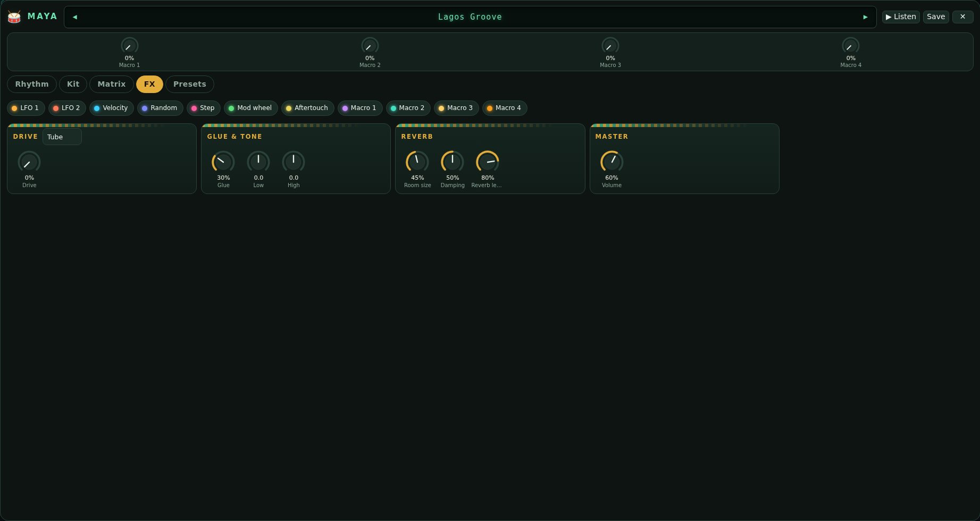Switch to the Kit tab
The image size is (980, 521).
point(73,84)
